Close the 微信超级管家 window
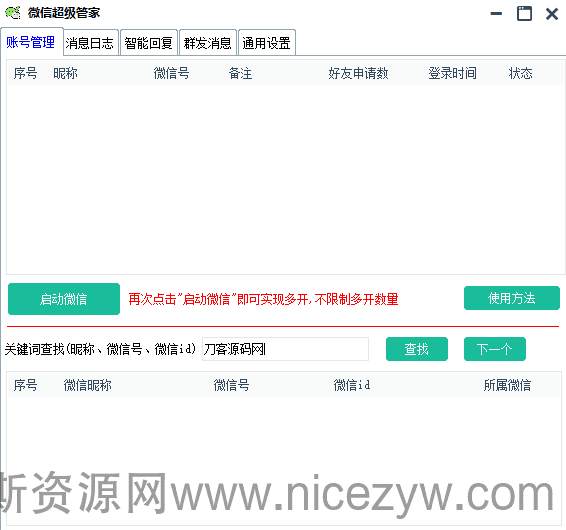 pyautogui.click(x=552, y=14)
